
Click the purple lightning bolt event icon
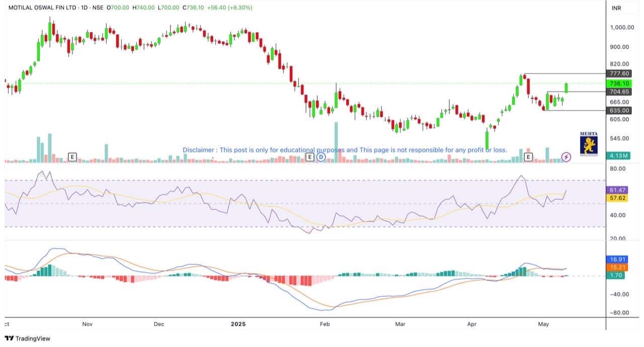pos(566,157)
